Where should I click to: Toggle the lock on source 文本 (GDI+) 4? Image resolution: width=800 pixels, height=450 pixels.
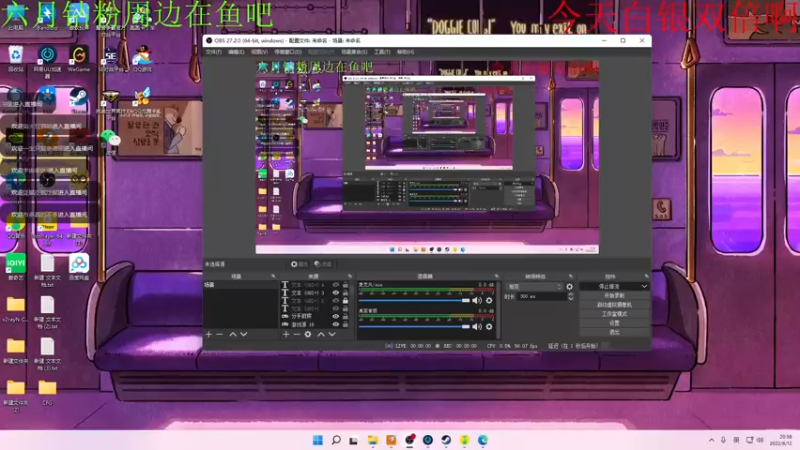pos(345,285)
